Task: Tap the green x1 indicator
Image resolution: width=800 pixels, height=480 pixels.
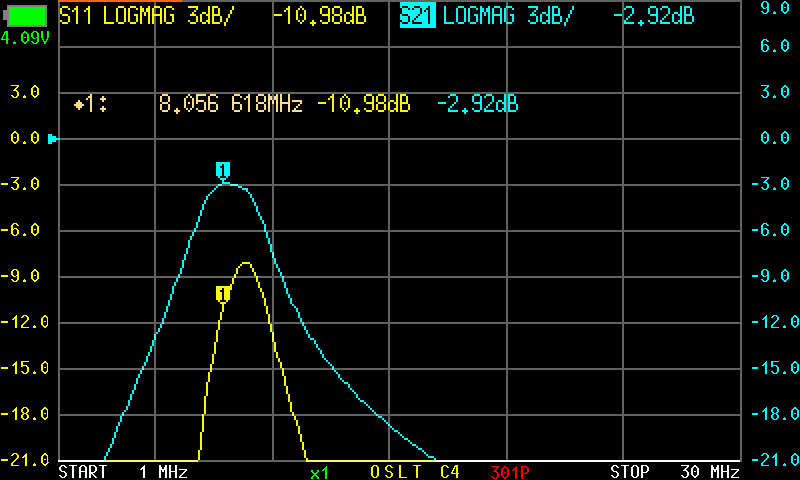Action: (x=319, y=473)
